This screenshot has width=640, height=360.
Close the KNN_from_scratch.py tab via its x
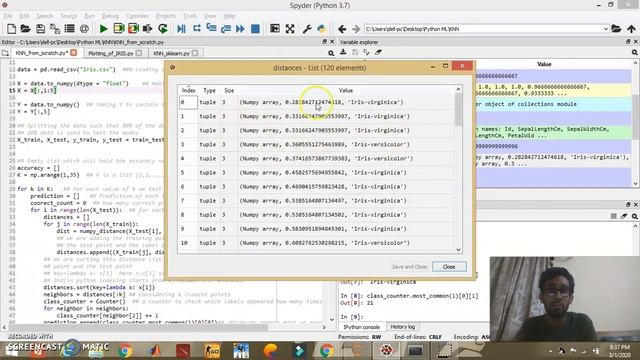click(x=73, y=53)
